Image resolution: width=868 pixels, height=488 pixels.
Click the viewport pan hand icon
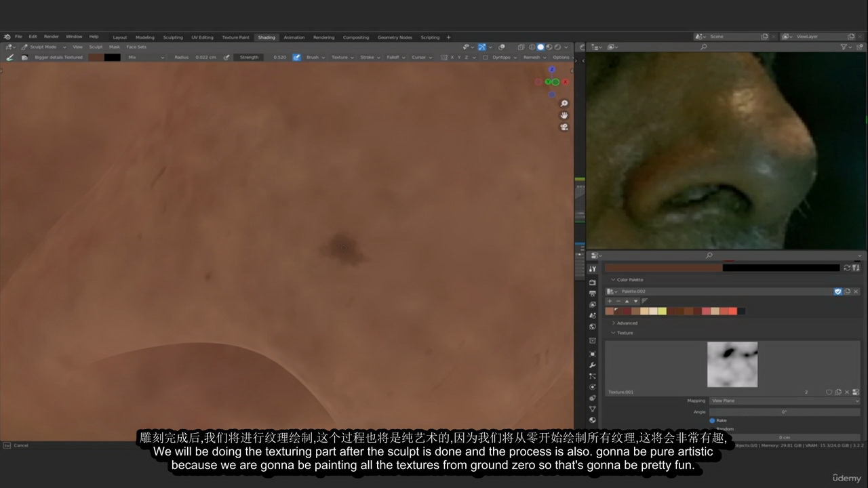point(564,115)
